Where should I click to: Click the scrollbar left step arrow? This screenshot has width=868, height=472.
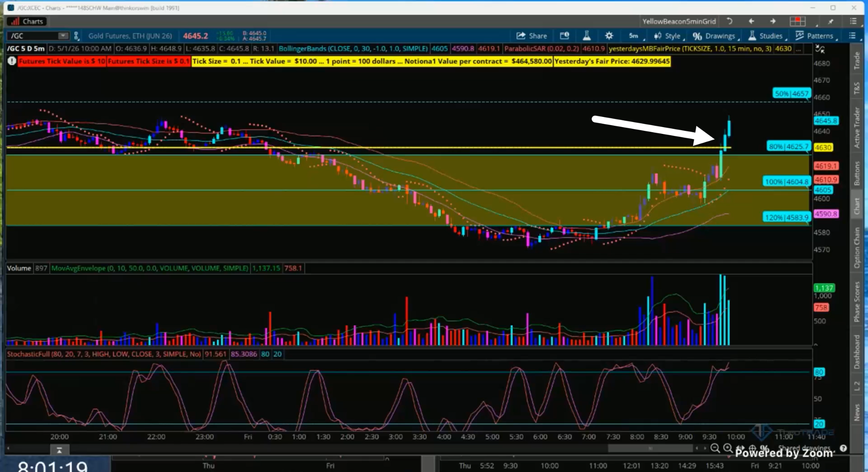pos(697,448)
